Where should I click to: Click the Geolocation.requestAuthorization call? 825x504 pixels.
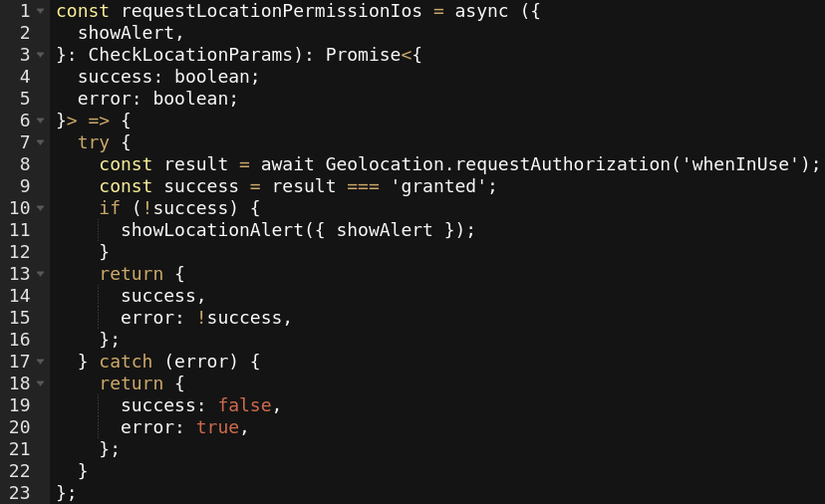(498, 164)
